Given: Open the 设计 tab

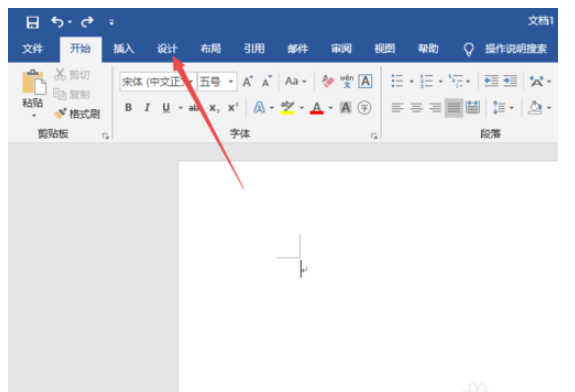Looking at the screenshot, I should pos(167,48).
